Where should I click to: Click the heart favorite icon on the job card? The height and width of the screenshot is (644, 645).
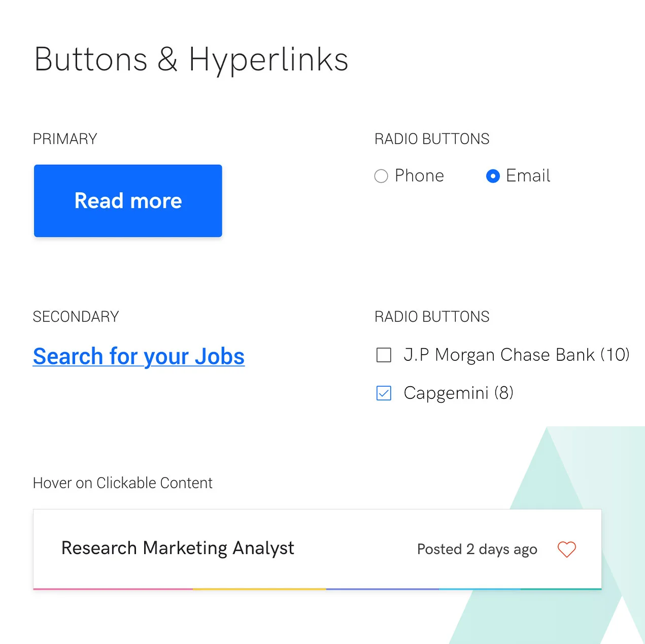click(566, 550)
